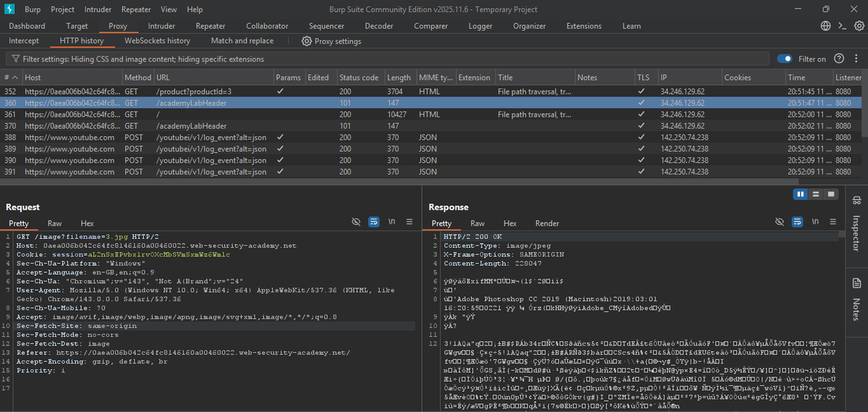Viewport: 868px width, 412px height.
Task: Switch to the Logger tab
Action: click(x=480, y=26)
